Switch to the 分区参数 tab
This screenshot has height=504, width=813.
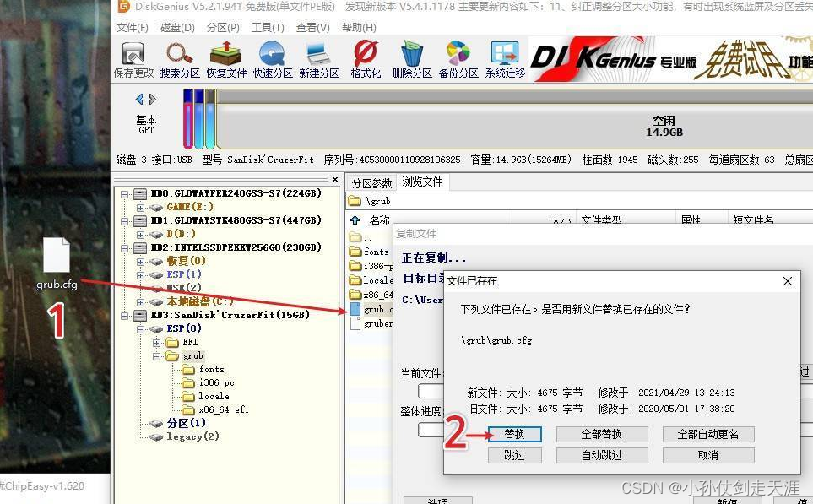click(x=371, y=183)
